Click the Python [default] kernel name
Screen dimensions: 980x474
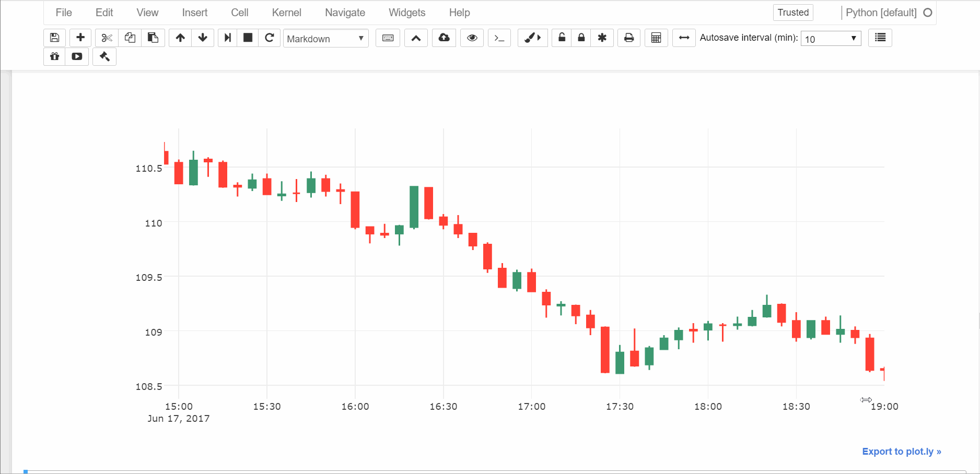(x=881, y=13)
